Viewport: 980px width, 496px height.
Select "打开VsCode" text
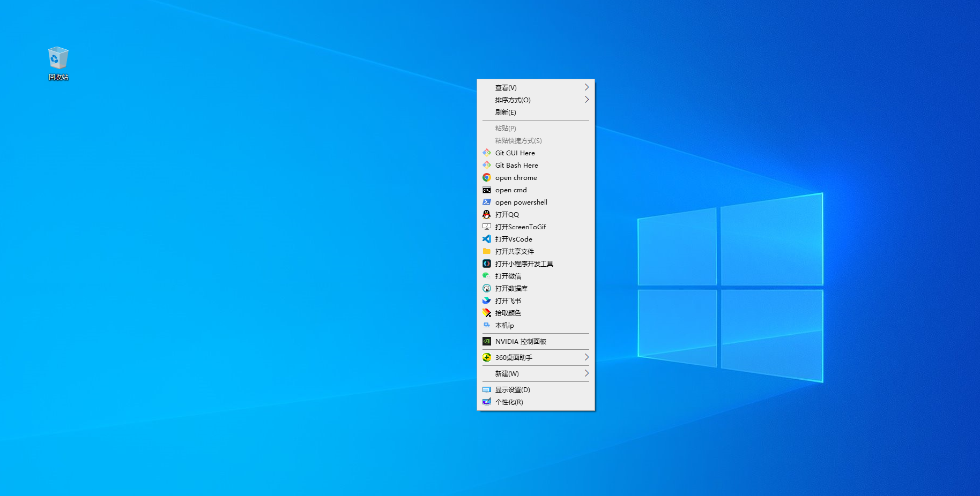(x=514, y=239)
